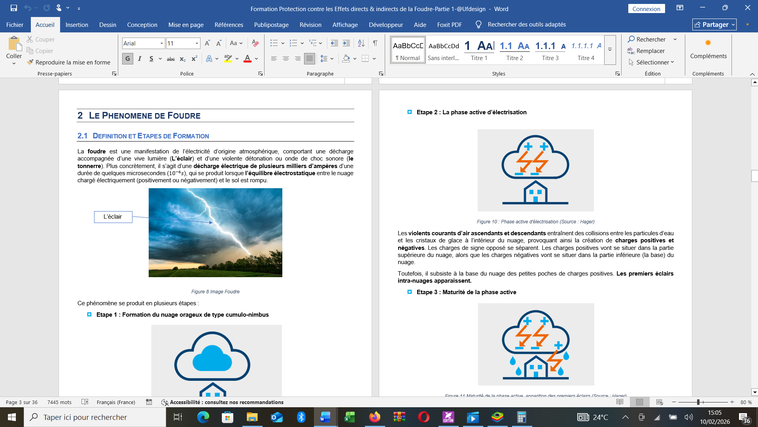
Task: Click the clear formatting eraser icon
Action: tap(254, 44)
